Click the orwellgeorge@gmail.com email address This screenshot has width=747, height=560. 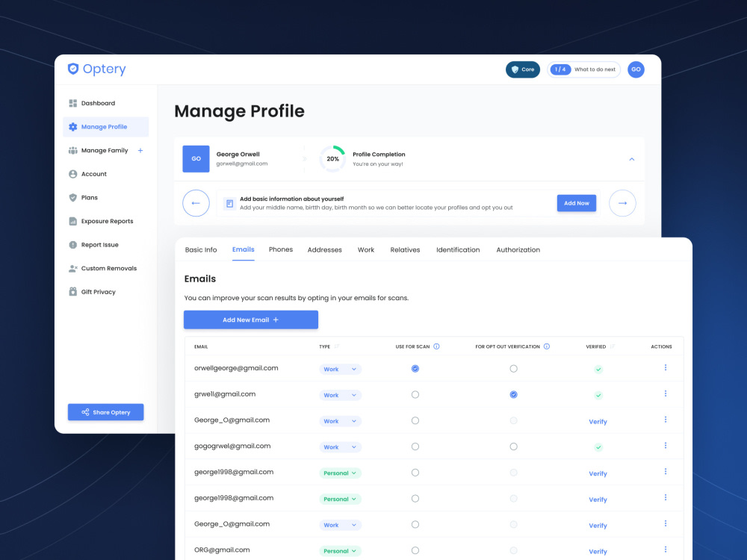tap(236, 368)
